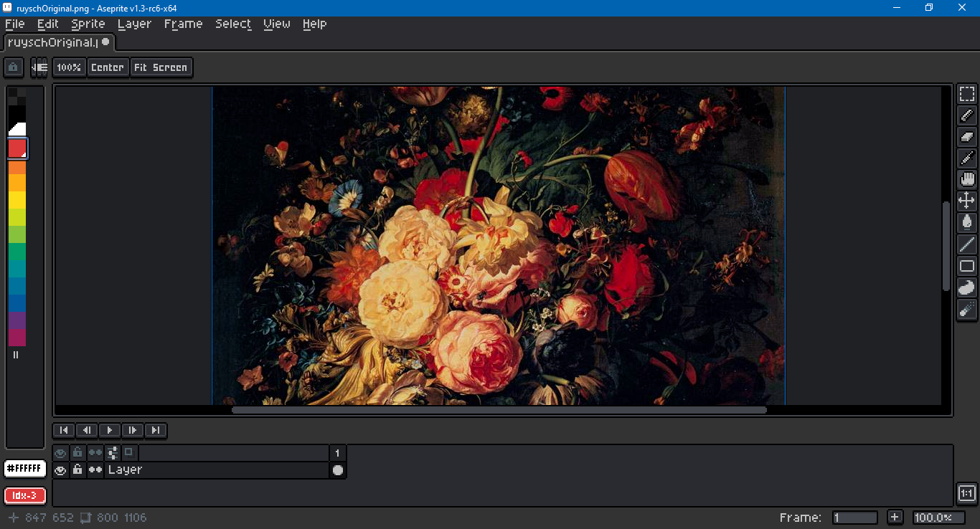Toggle continuous cels on the Layer row
This screenshot has width=980, height=529.
coord(95,470)
